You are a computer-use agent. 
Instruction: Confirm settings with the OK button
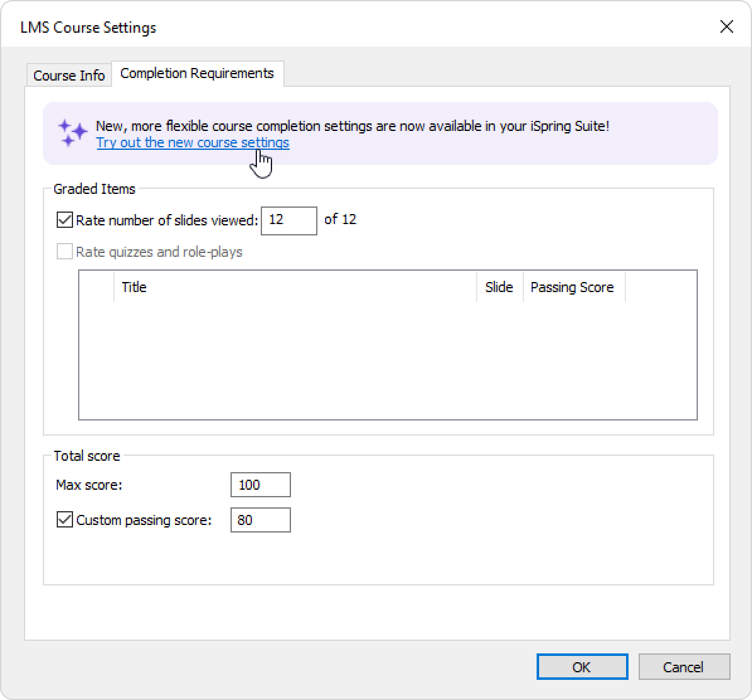[x=582, y=667]
